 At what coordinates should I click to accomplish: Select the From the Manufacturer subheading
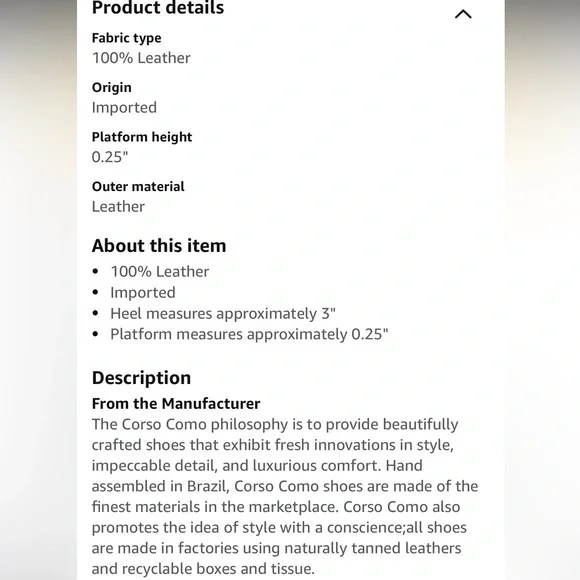click(x=176, y=404)
